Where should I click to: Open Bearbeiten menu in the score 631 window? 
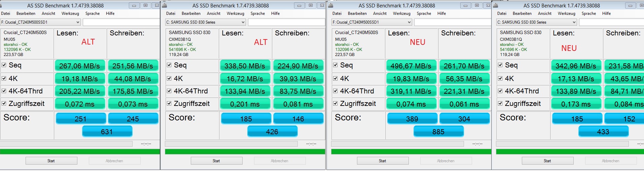click(x=26, y=13)
